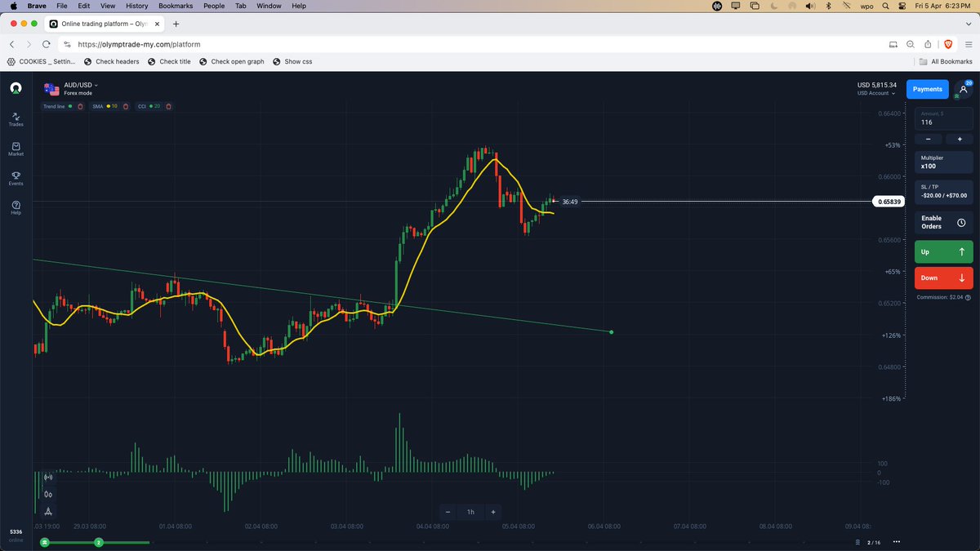Increase the trade amount with plus

960,140
